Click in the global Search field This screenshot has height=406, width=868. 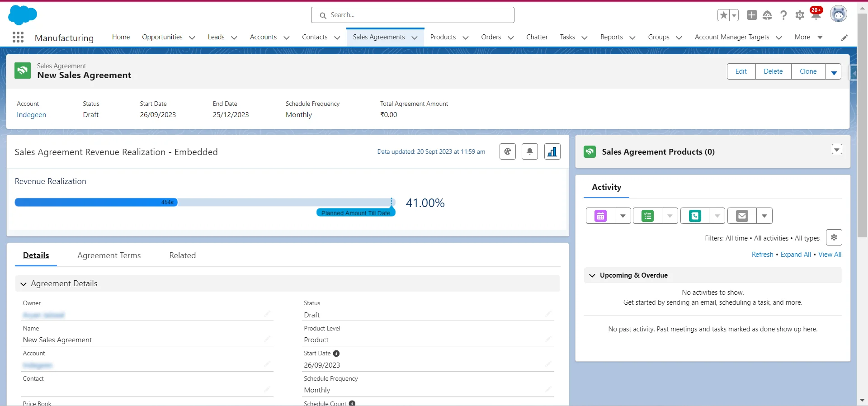pos(412,15)
